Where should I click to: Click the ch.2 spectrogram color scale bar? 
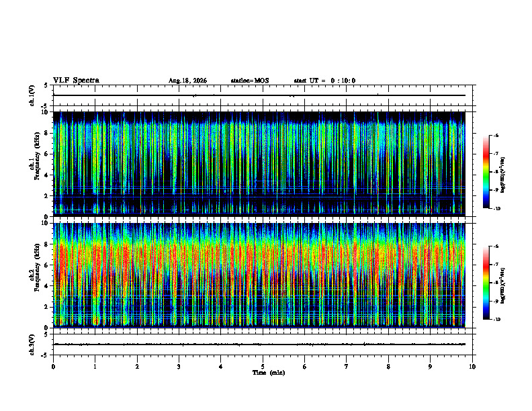coord(486,283)
